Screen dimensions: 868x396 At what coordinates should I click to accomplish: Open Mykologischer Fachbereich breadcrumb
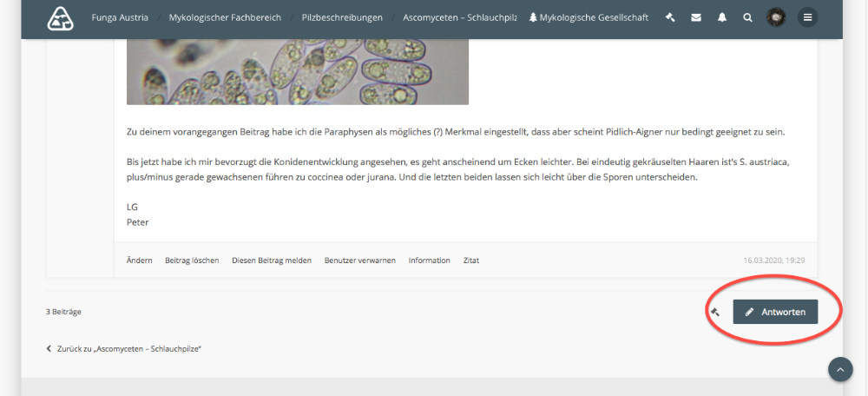[220, 17]
